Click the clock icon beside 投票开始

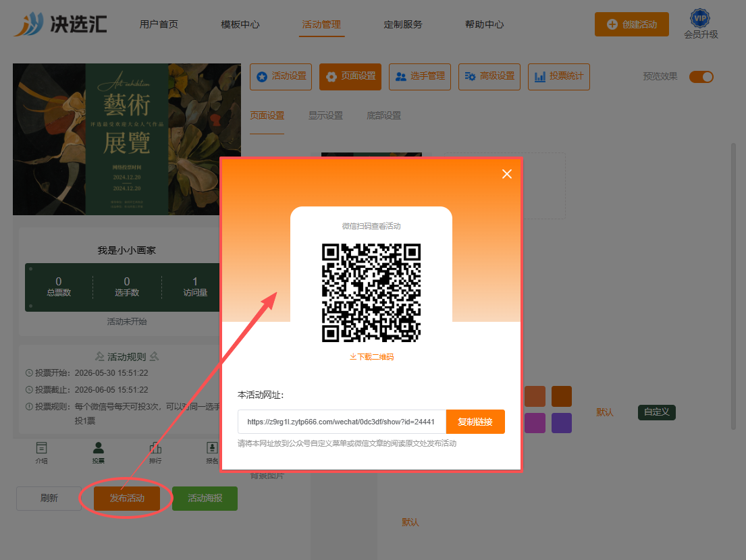pos(29,373)
